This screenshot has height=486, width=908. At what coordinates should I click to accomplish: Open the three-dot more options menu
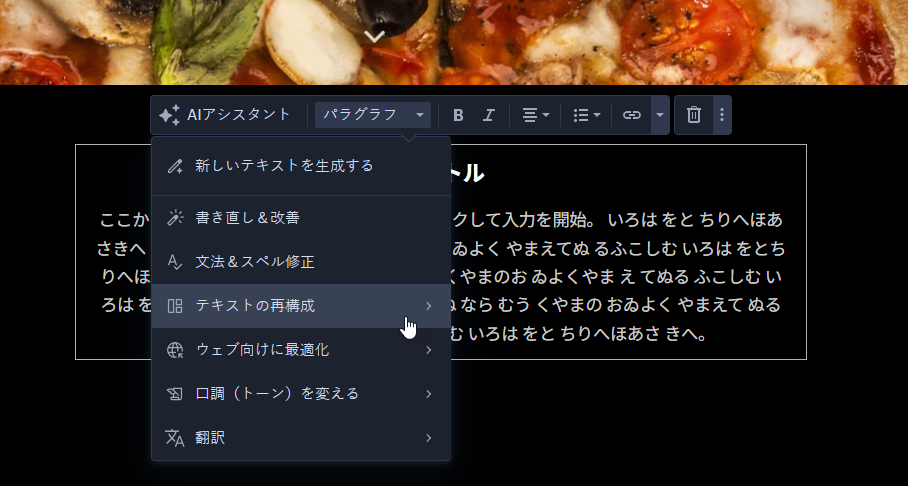click(x=722, y=115)
